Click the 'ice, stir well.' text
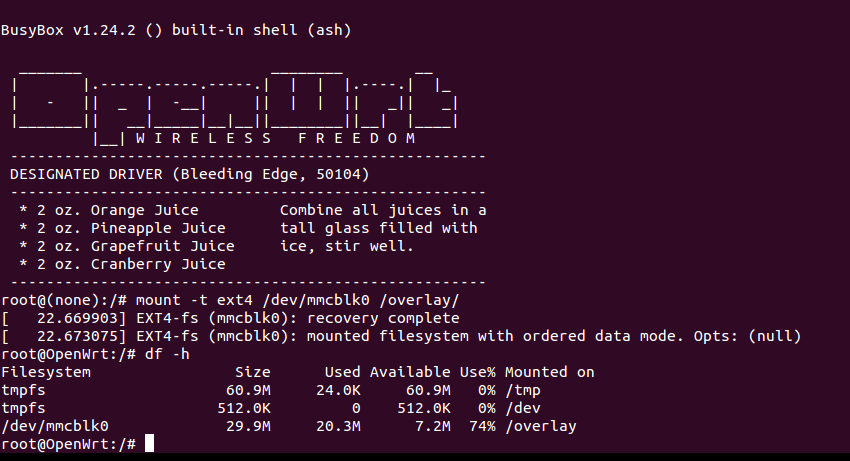The image size is (850, 461). pyautogui.click(x=347, y=246)
